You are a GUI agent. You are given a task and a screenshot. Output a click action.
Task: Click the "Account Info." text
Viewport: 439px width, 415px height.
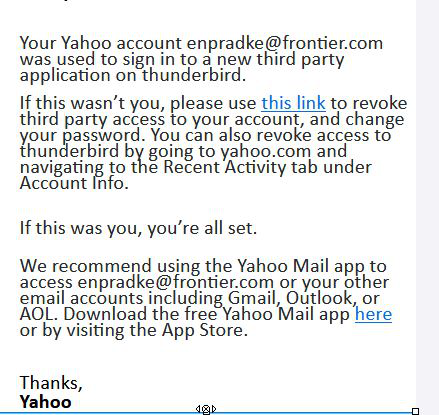tap(74, 183)
